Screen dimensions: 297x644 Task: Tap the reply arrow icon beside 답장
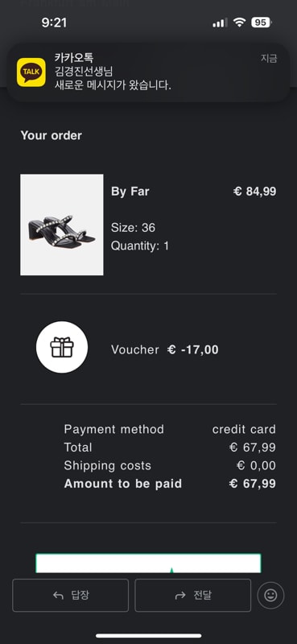[58, 596]
